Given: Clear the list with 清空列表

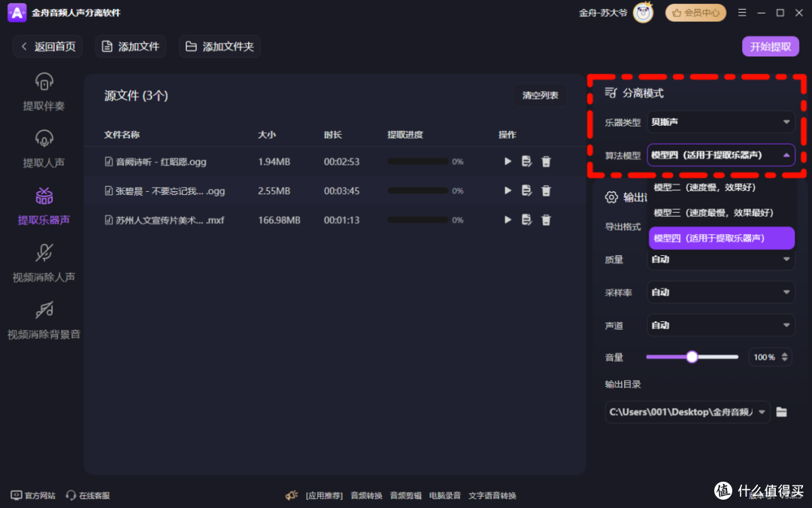Looking at the screenshot, I should click(x=540, y=95).
